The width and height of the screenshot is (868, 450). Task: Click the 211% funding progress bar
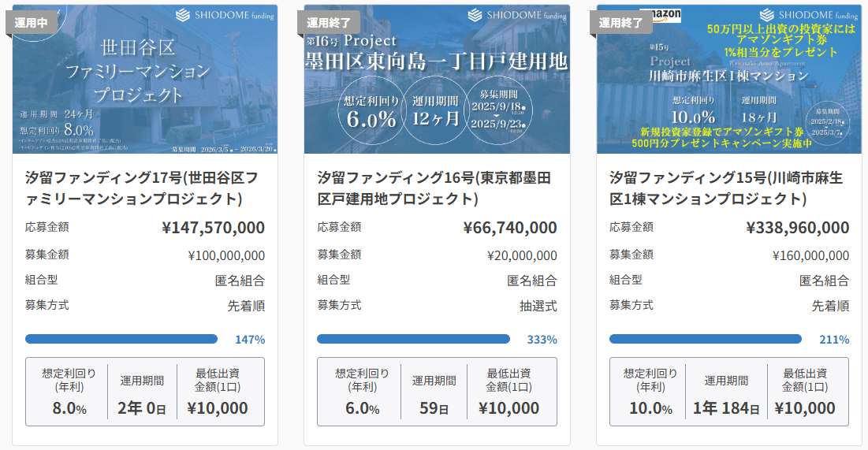point(706,339)
